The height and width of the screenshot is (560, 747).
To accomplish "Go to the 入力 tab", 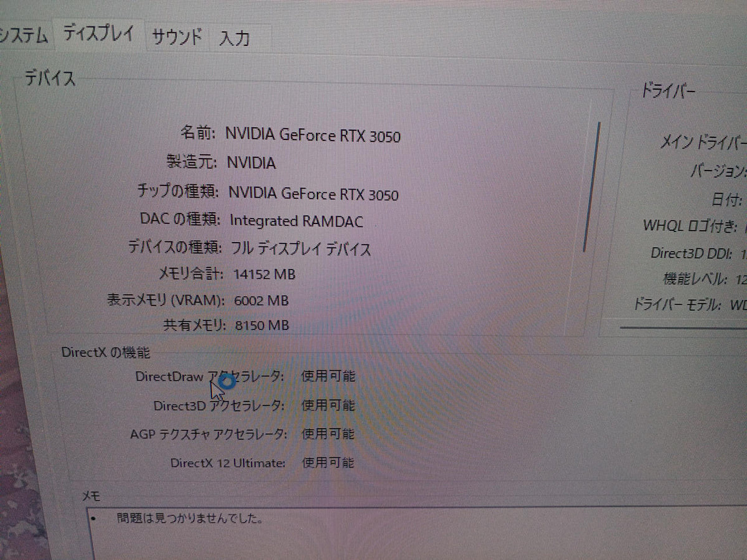I will [235, 39].
